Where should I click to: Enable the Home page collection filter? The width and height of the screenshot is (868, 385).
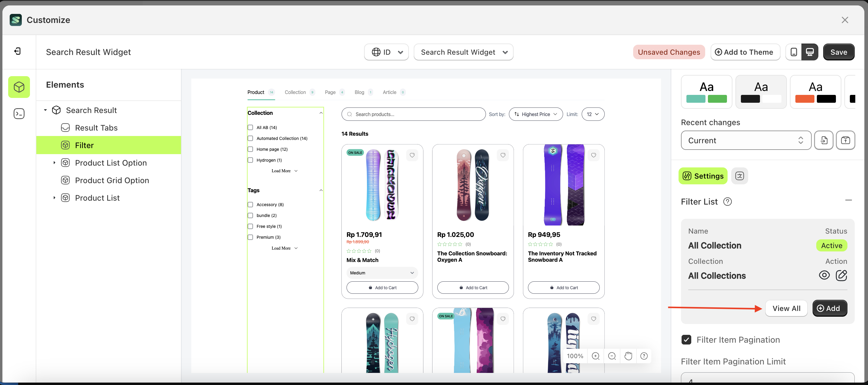[x=250, y=149]
